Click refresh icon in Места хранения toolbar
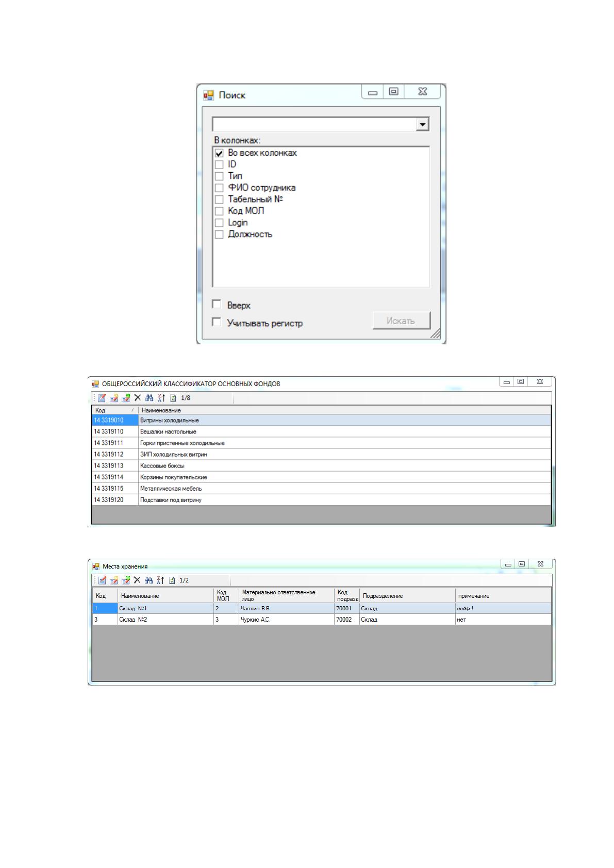 [172, 580]
